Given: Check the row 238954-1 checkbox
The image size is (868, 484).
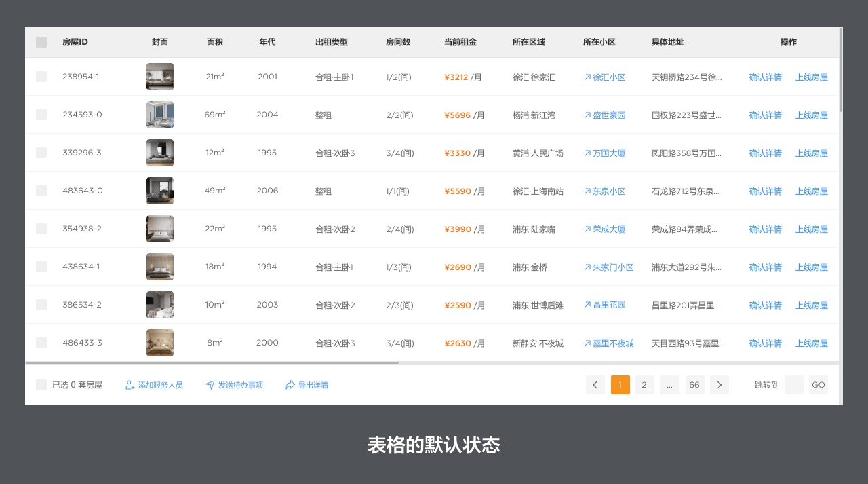Looking at the screenshot, I should tap(41, 77).
